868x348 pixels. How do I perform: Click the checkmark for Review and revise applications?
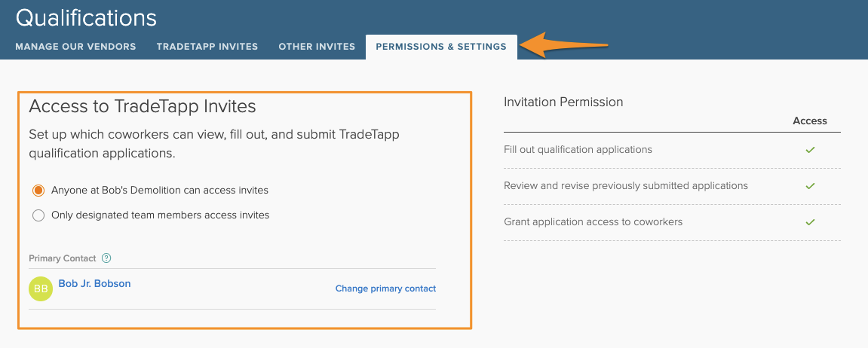click(810, 186)
